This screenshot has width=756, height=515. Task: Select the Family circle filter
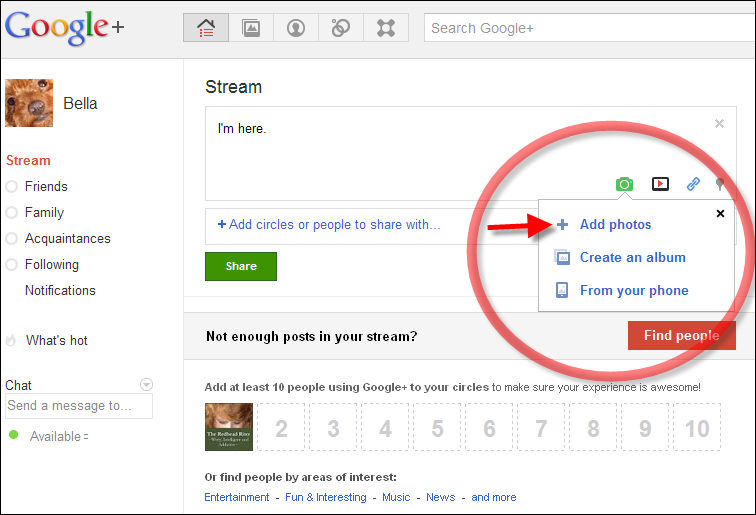44,213
